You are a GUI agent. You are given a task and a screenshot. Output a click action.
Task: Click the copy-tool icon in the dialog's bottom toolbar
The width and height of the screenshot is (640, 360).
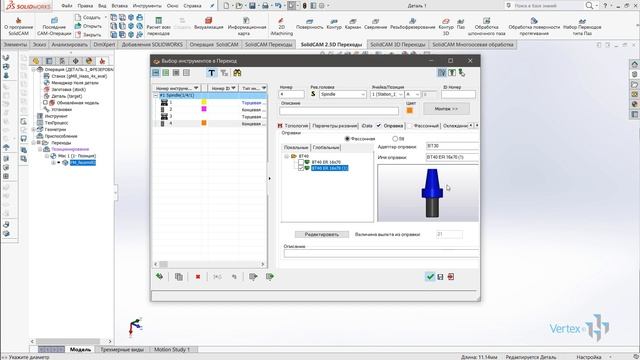click(179, 277)
